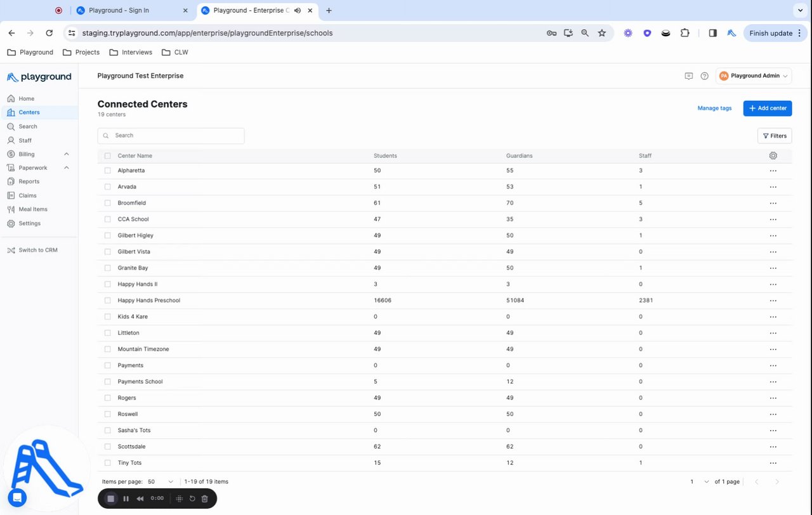Toggle the select-all header checkbox
The height and width of the screenshot is (515, 812).
pos(108,155)
